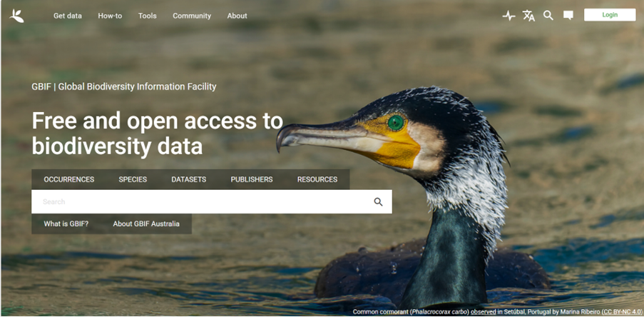
Task: Open the About menu
Action: pyautogui.click(x=237, y=16)
